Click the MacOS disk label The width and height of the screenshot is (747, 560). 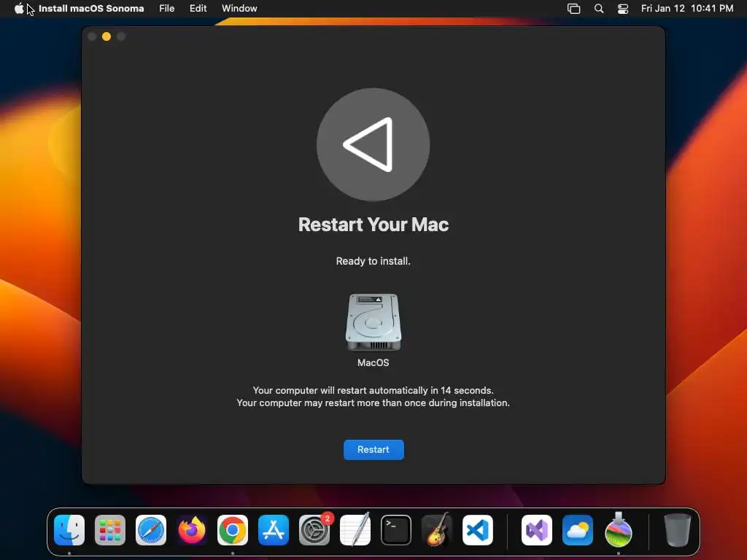tap(373, 362)
